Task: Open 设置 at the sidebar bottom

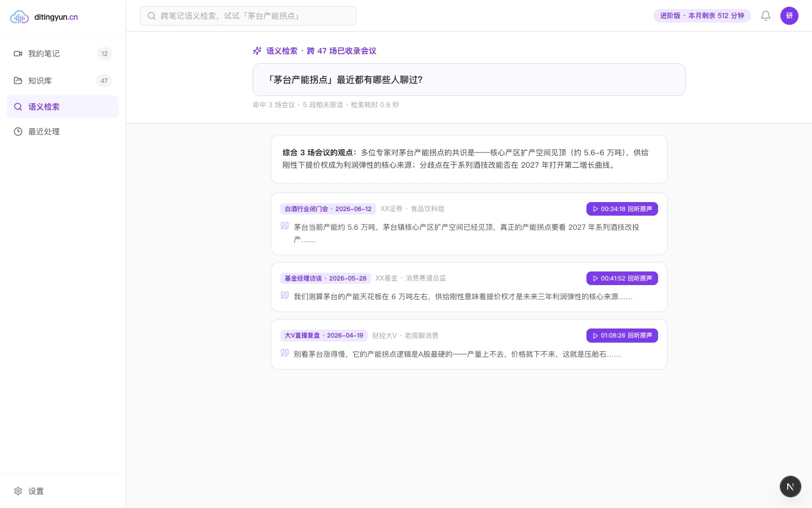Action: [x=63, y=491]
